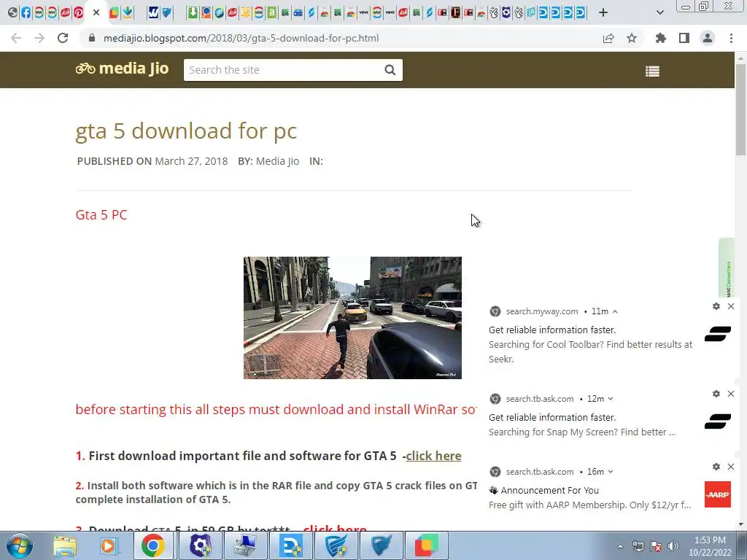Open the winged shield taskbar app with UAC badge

(x=336, y=545)
